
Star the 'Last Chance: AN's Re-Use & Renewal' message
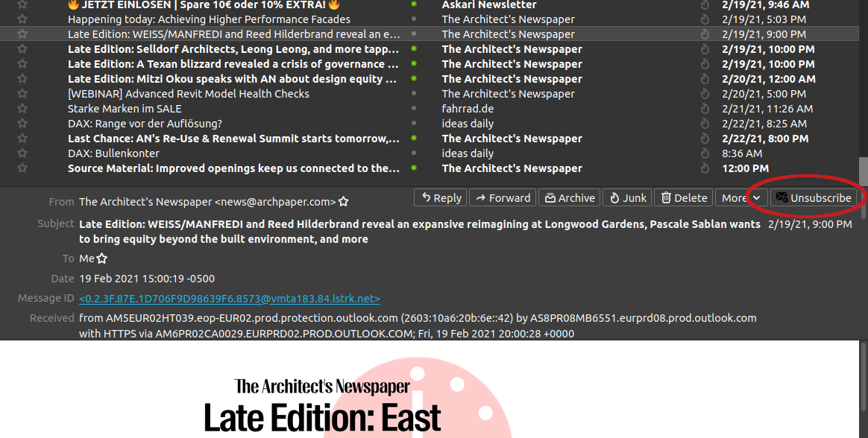[x=22, y=138]
